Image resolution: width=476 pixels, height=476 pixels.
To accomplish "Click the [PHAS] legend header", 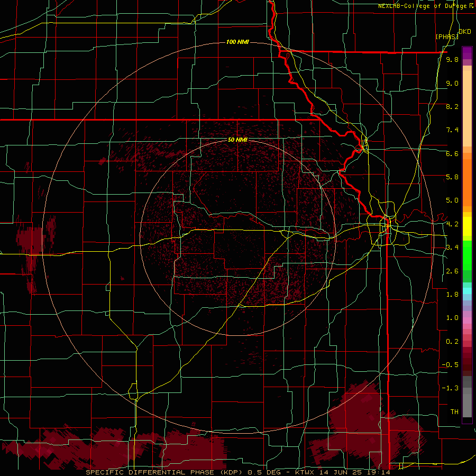I will click(x=447, y=36).
